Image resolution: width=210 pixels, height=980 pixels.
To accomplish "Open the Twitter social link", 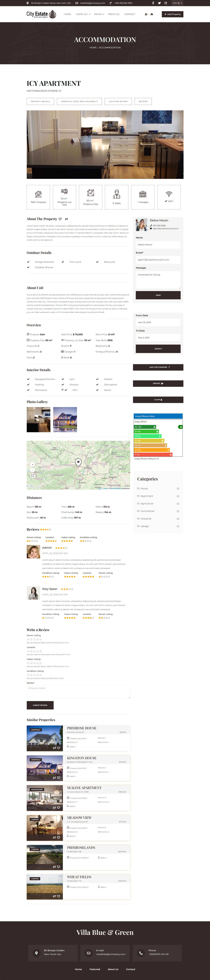I will point(159,3).
